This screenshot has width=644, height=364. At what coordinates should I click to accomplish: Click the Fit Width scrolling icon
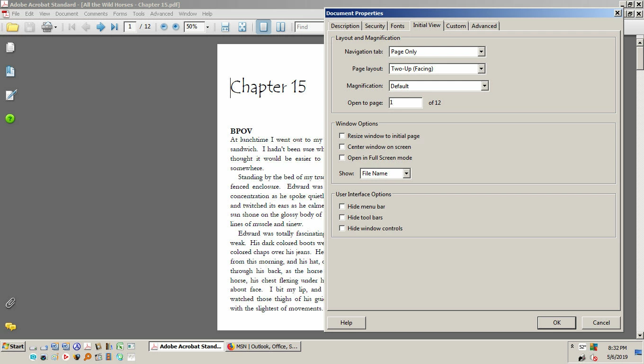[225, 27]
